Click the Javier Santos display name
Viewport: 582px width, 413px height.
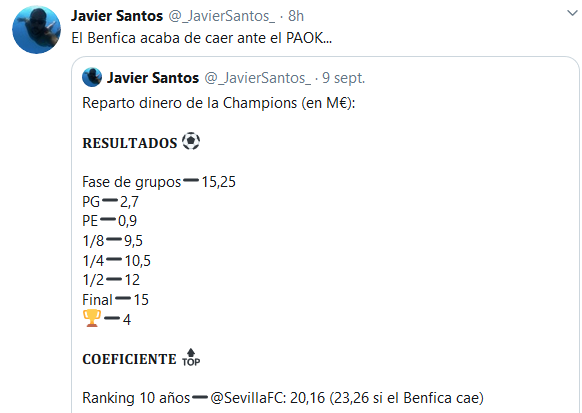pyautogui.click(x=117, y=16)
